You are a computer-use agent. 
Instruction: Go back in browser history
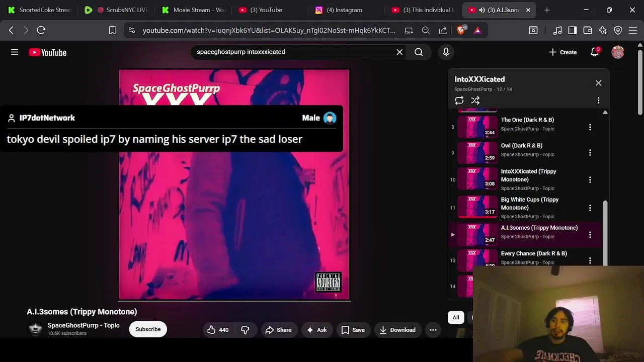point(11,31)
